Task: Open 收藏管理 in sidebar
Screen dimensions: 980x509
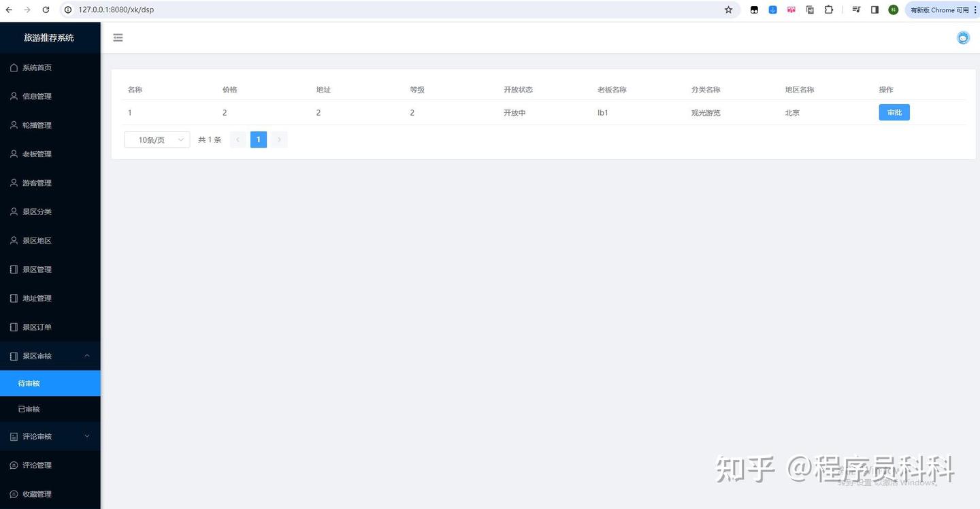Action: [50, 494]
